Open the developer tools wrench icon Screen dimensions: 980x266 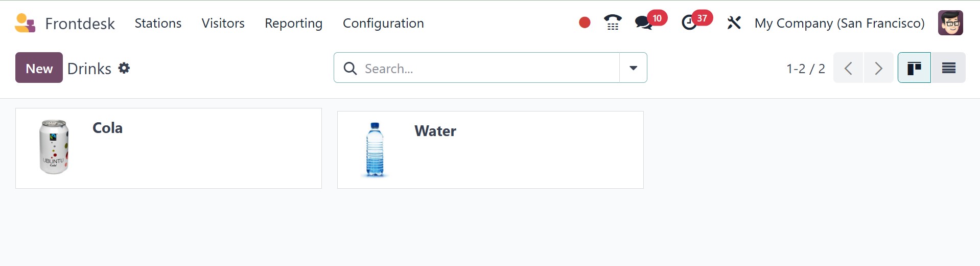[x=734, y=23]
